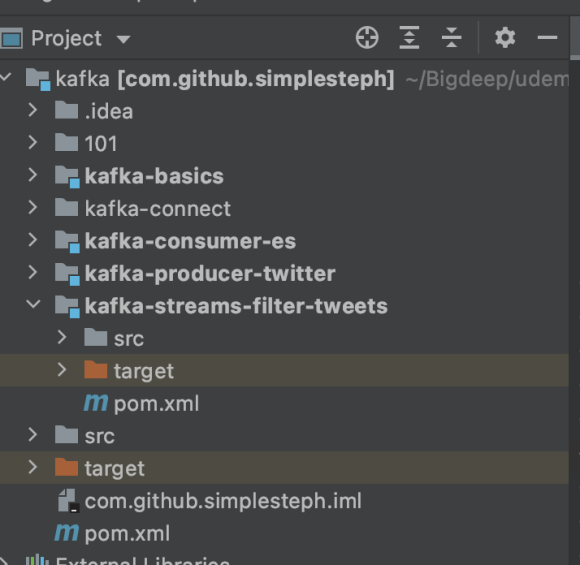Select the kafka-streams-filter-tweets label

pyautogui.click(x=236, y=306)
